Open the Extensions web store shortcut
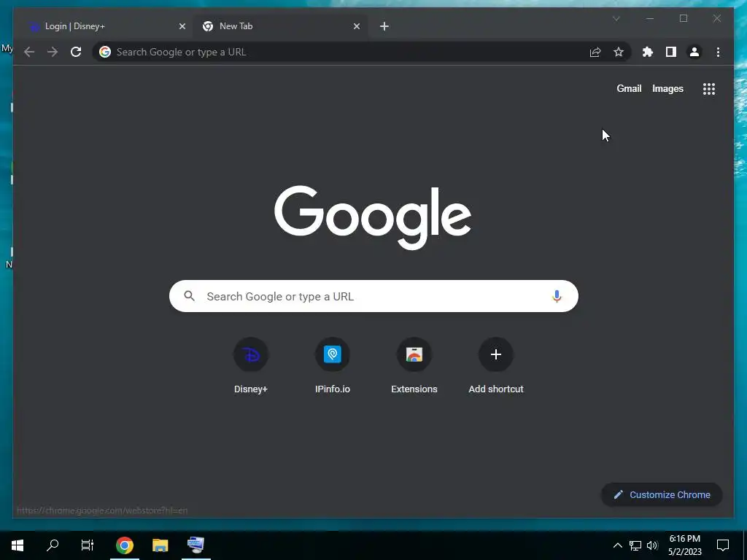The height and width of the screenshot is (560, 747). point(414,366)
